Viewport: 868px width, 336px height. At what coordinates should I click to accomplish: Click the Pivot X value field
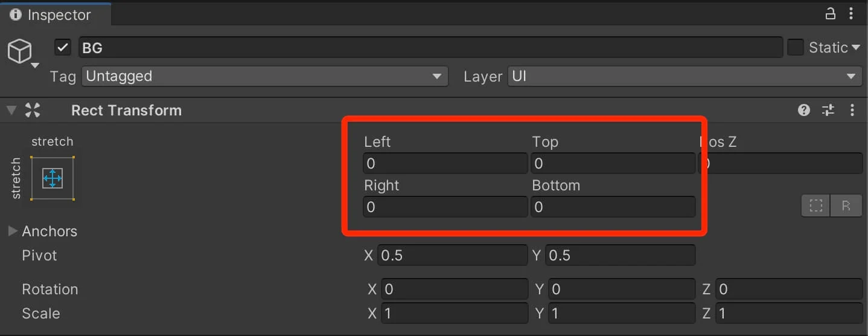(453, 255)
